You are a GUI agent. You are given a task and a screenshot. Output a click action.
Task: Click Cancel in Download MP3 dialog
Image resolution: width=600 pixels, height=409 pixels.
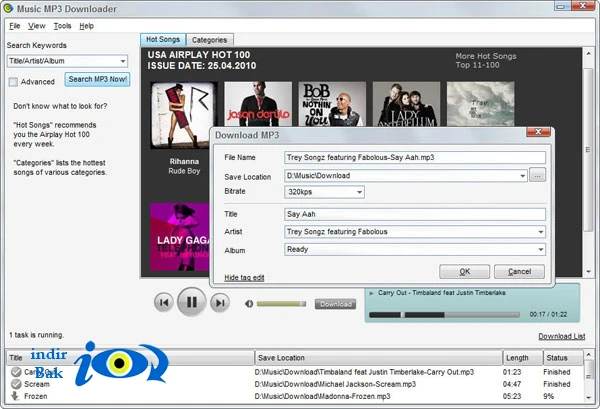pos(519,272)
